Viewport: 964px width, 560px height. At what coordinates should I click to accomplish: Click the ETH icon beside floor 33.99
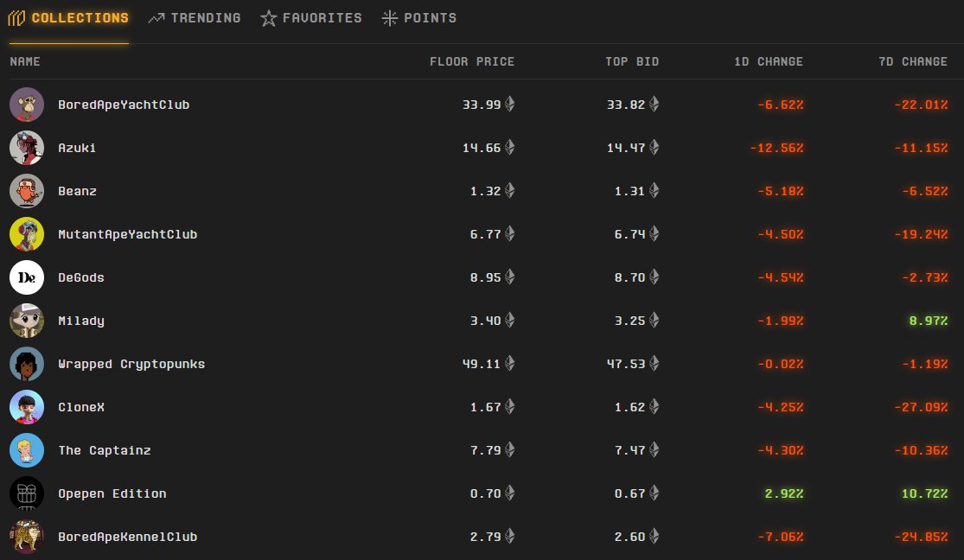(509, 104)
